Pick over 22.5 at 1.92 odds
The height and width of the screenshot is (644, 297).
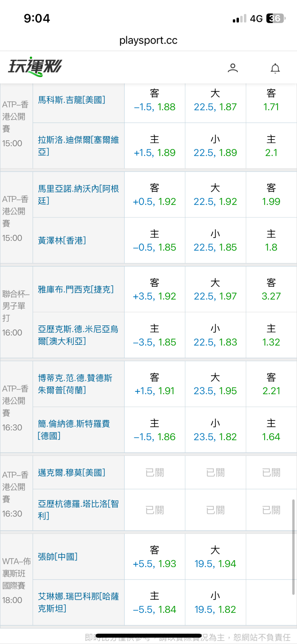pyautogui.click(x=215, y=202)
